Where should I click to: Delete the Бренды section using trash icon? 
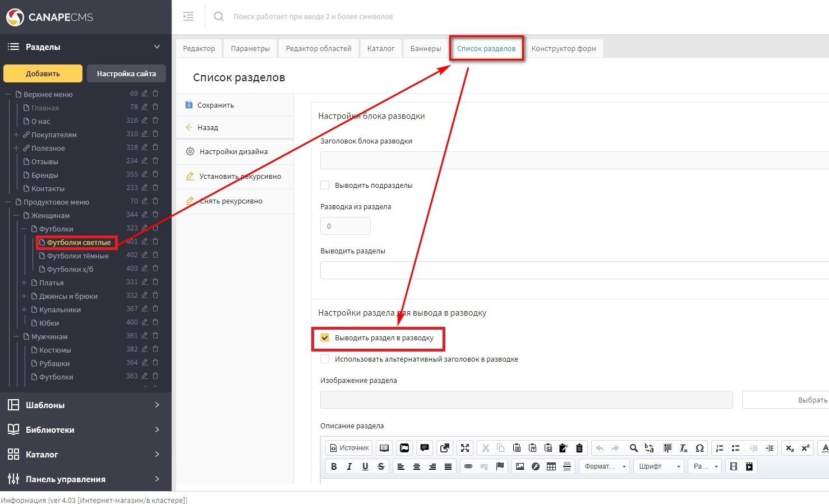[155, 174]
